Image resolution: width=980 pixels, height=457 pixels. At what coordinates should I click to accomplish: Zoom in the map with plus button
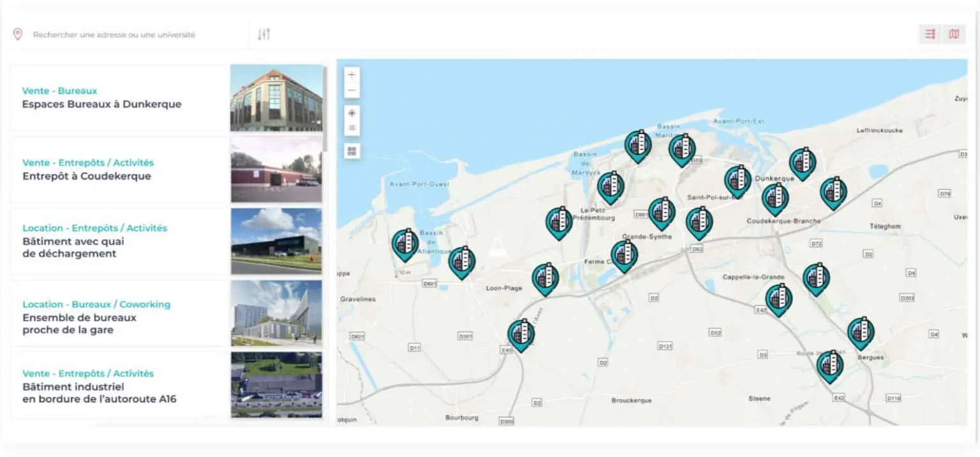point(352,75)
